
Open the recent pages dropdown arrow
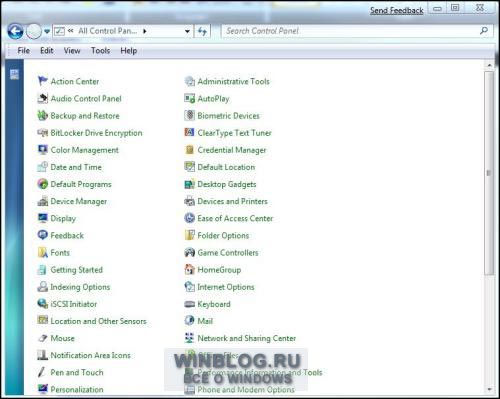click(47, 31)
